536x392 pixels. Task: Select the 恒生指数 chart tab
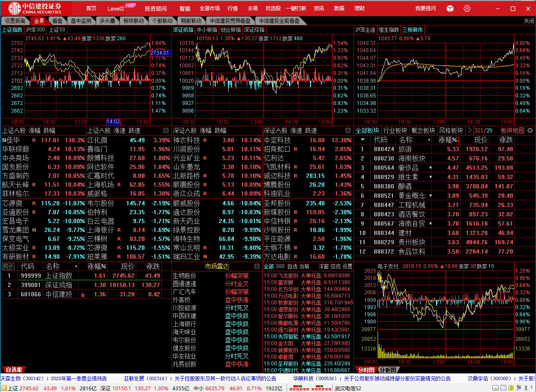click(389, 30)
